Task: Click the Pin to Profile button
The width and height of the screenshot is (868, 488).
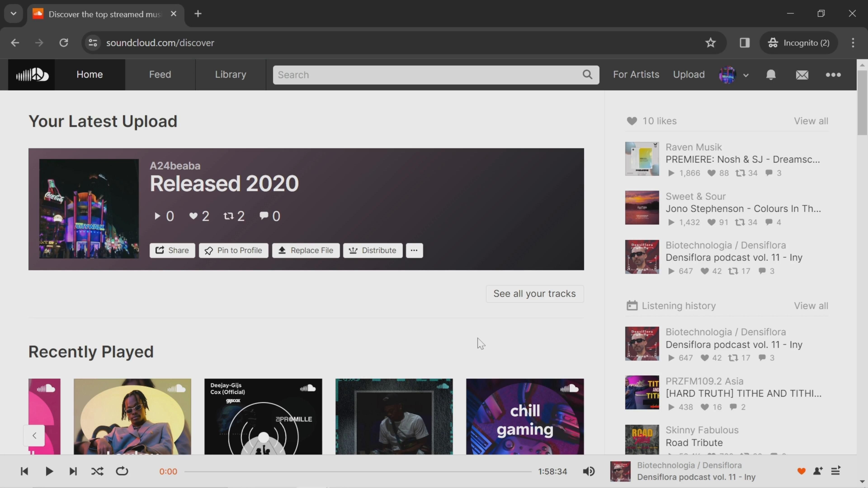Action: [x=234, y=250]
